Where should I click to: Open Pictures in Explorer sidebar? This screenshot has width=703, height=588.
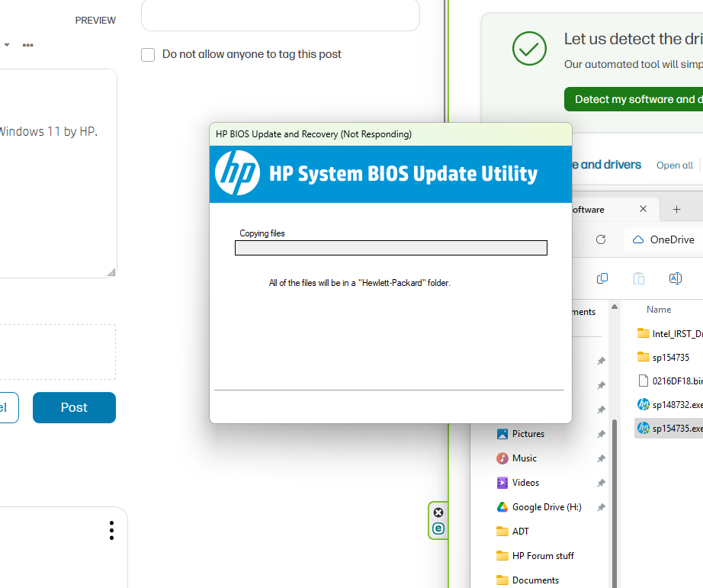tap(521, 434)
